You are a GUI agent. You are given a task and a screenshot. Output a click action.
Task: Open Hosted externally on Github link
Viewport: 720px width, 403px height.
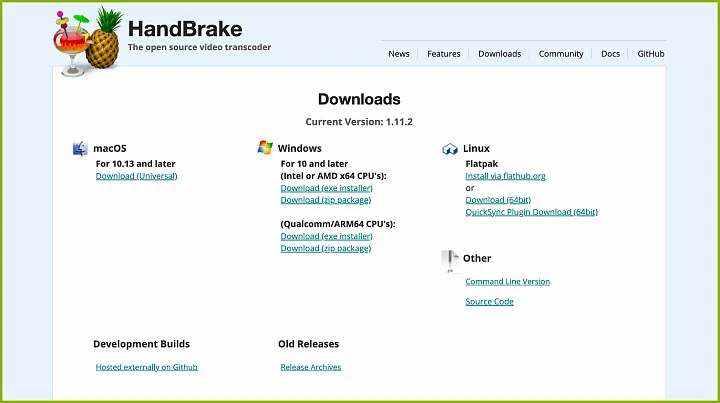[x=146, y=367]
